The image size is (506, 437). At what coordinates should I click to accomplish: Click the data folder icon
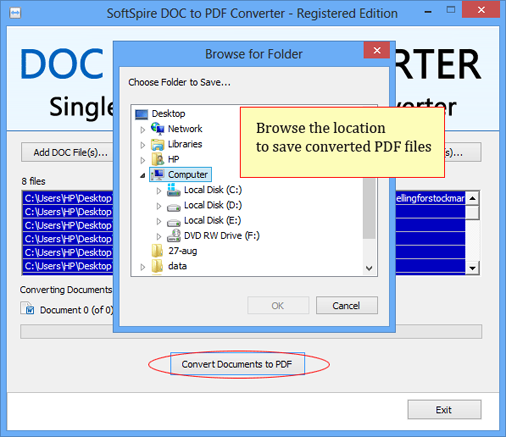[157, 266]
